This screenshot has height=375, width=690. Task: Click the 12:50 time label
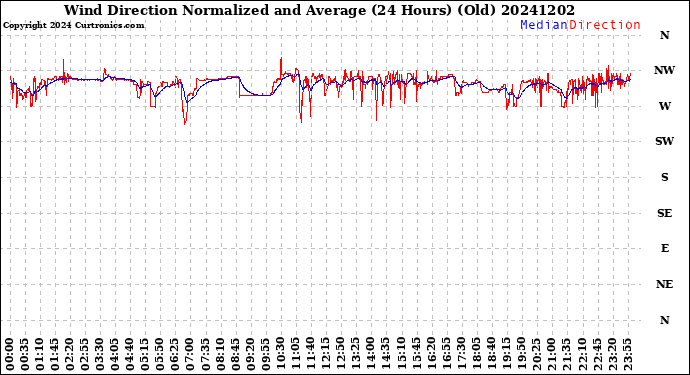point(341,355)
